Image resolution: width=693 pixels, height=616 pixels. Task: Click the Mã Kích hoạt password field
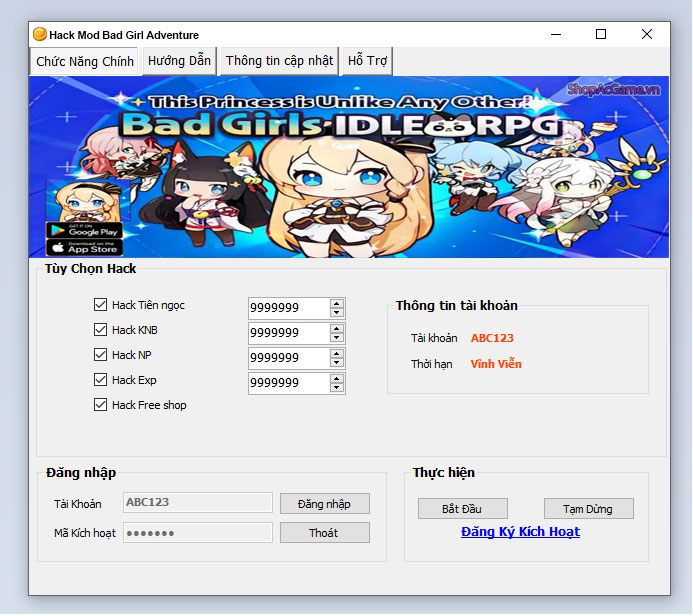click(x=198, y=533)
